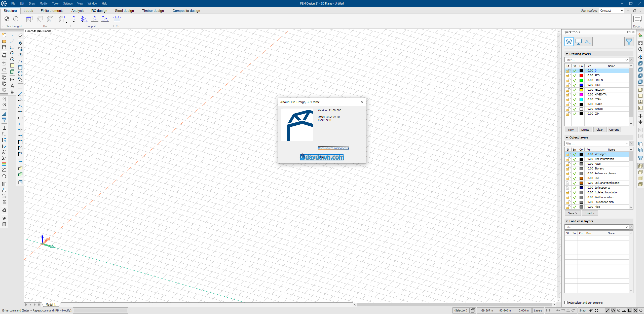Screen dimensions: 644x314
Task: Click the Erase tool icon
Action: [x=20, y=35]
